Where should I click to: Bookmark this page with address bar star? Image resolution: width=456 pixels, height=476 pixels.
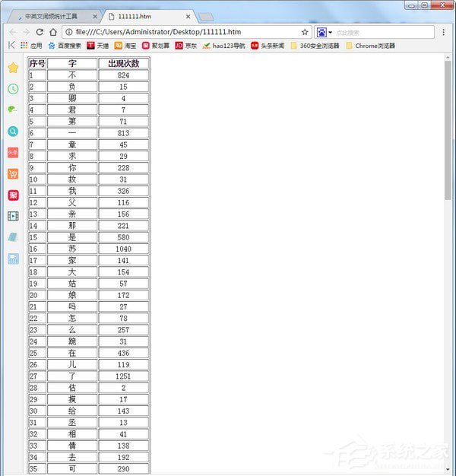[305, 32]
